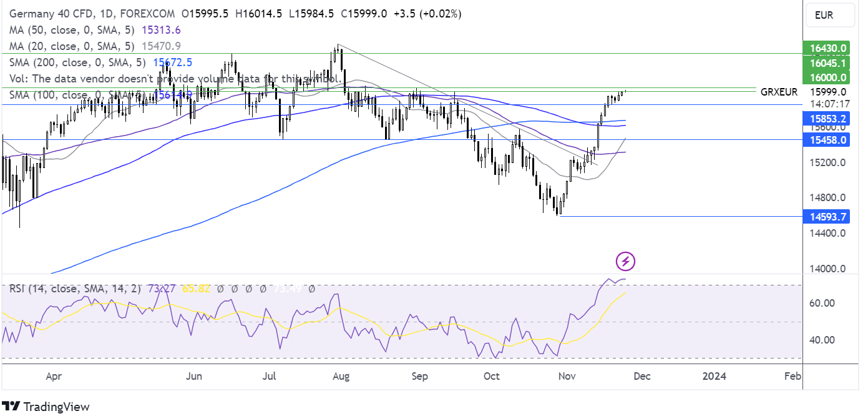Select the SMA 200 indicator legend
The width and height of the screenshot is (868, 416).
click(100, 62)
